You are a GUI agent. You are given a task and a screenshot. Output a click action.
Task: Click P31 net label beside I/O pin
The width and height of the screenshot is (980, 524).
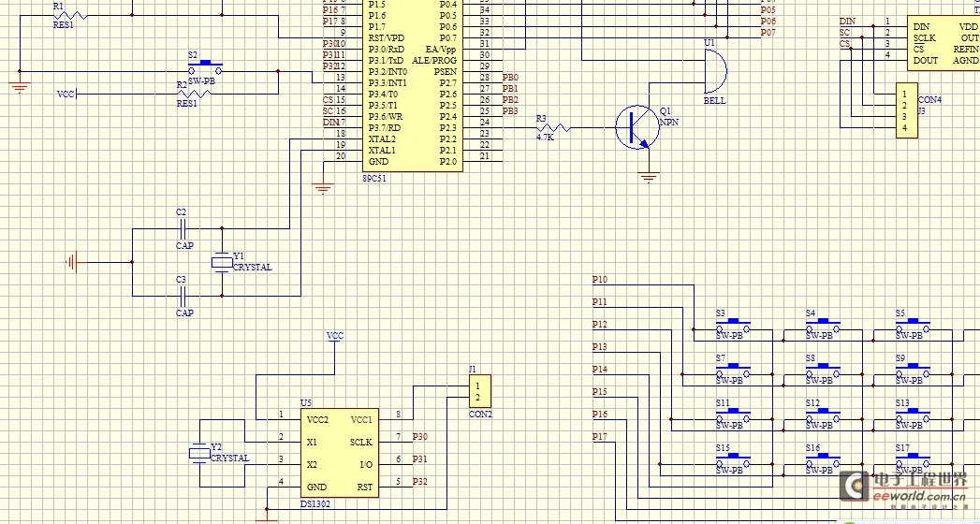[x=420, y=459]
